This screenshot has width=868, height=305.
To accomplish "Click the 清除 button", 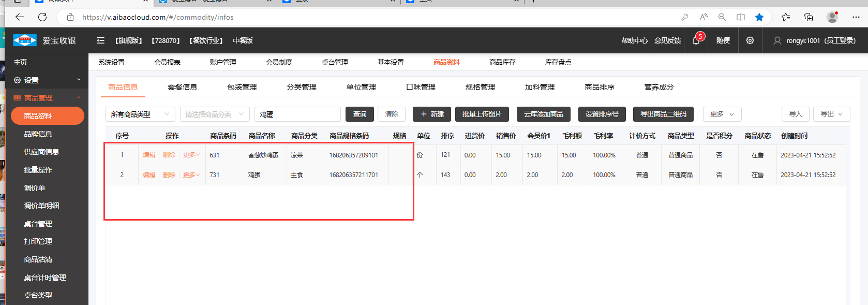I will click(x=392, y=114).
